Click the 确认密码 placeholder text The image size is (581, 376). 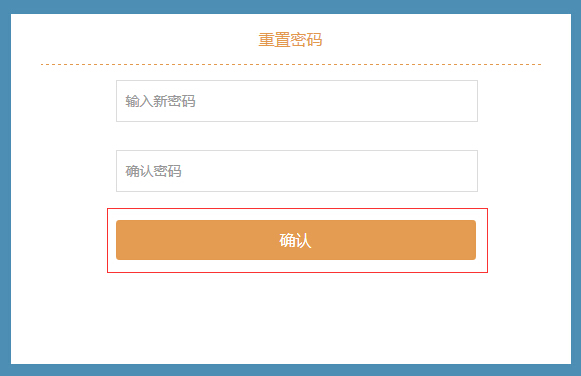tap(153, 171)
